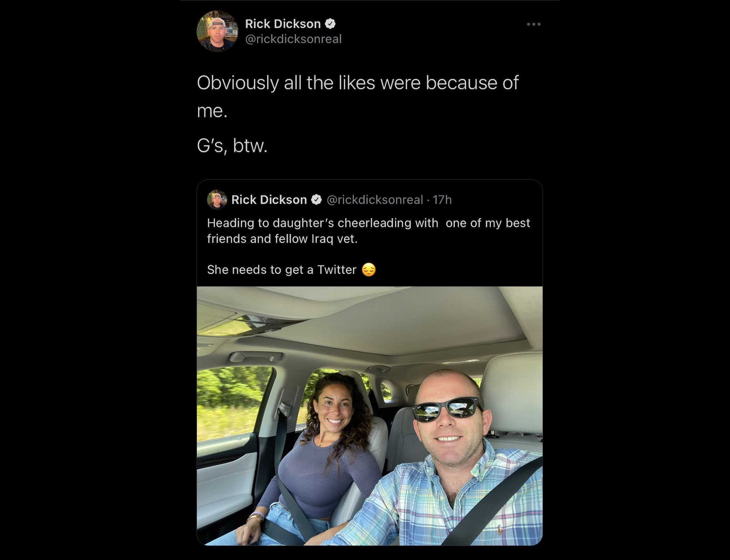
Task: Click the large profile avatar at top
Action: pos(217,31)
